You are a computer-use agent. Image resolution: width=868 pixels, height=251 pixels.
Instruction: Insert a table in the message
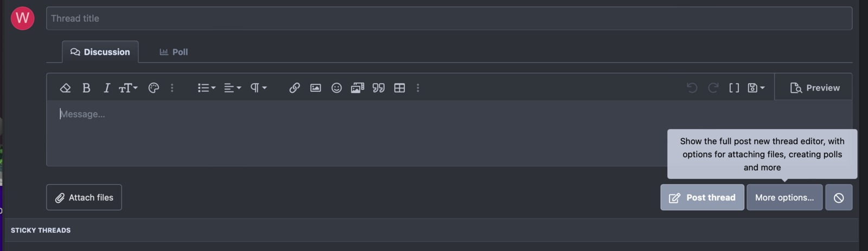[400, 88]
